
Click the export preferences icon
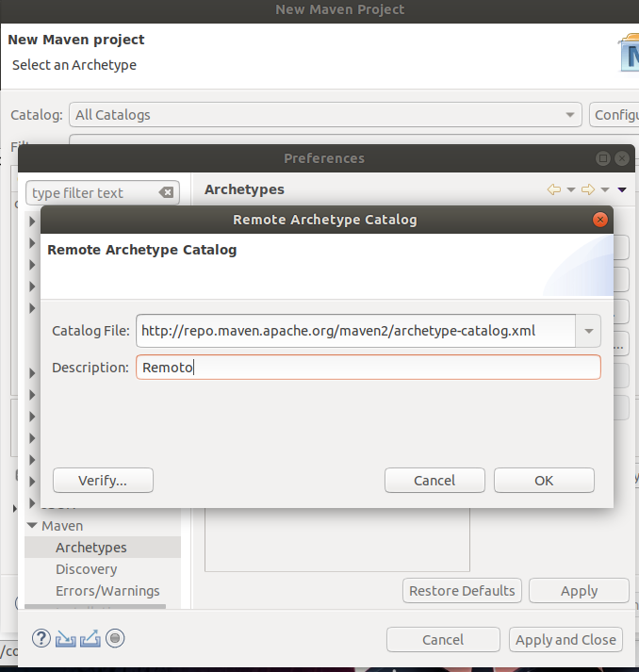(x=90, y=639)
